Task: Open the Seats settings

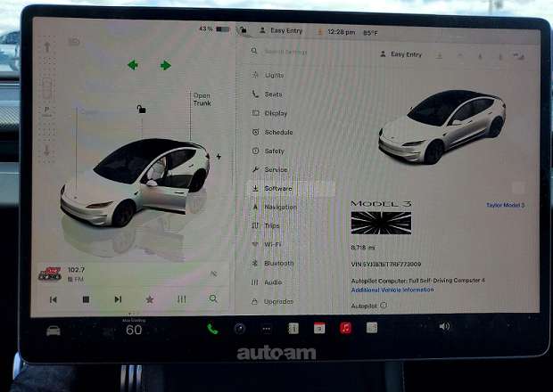Action: (268, 94)
